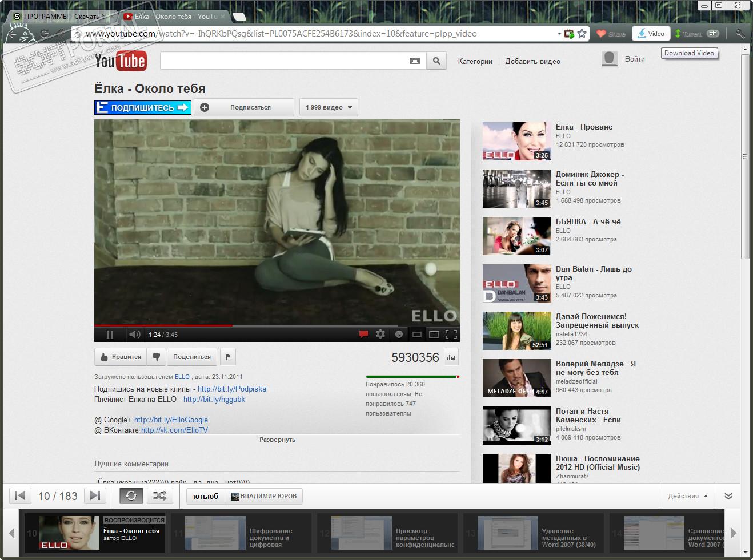This screenshot has height=560, width=753.
Task: Open Ёлка - Прованс video thumbnail
Action: (x=516, y=141)
